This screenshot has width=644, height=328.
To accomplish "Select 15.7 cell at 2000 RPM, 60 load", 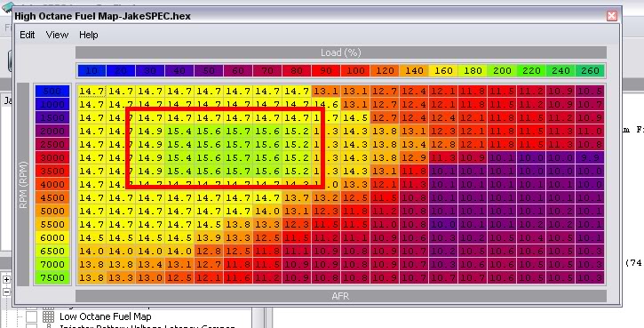I will [238, 132].
